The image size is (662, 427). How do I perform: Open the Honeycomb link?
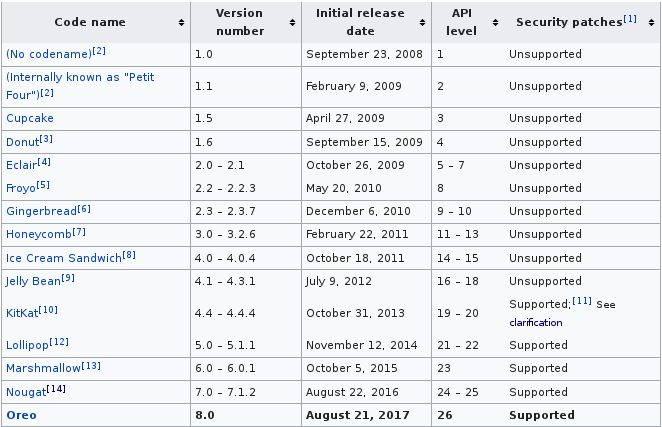(x=39, y=234)
